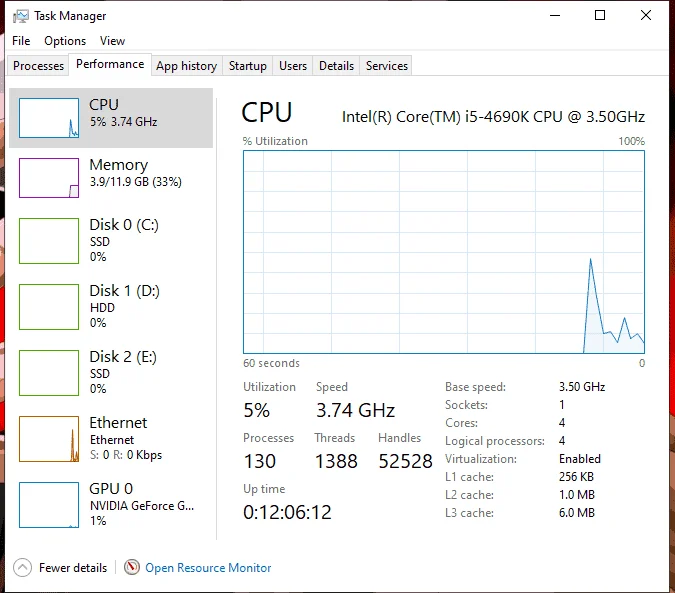Screen dimensions: 675x593
Task: Open Resource Monitor link
Action: click(208, 568)
